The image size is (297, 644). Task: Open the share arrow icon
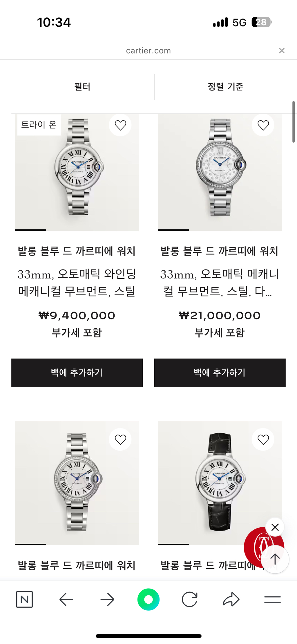(231, 599)
